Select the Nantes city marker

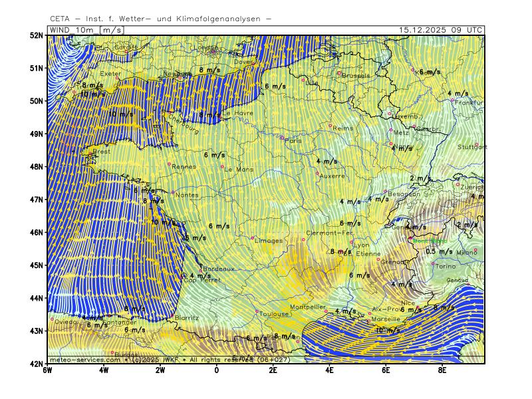173,193
